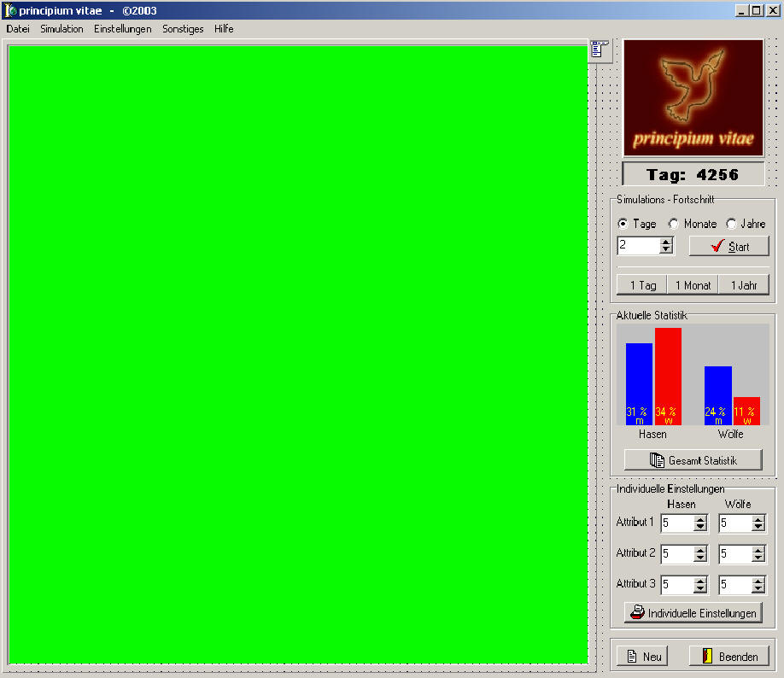The width and height of the screenshot is (784, 678).
Task: Advance the simulation by 1 Jahr
Action: (x=744, y=285)
